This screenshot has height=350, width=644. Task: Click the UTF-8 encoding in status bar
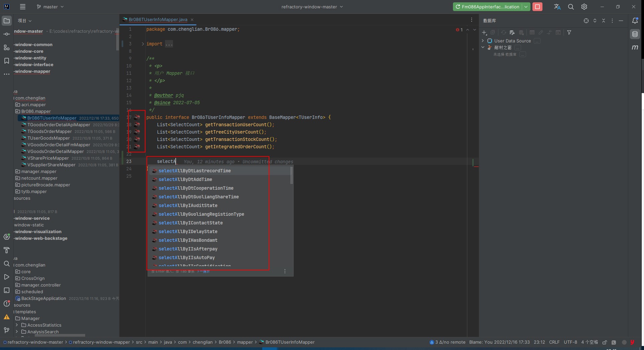coord(571,342)
